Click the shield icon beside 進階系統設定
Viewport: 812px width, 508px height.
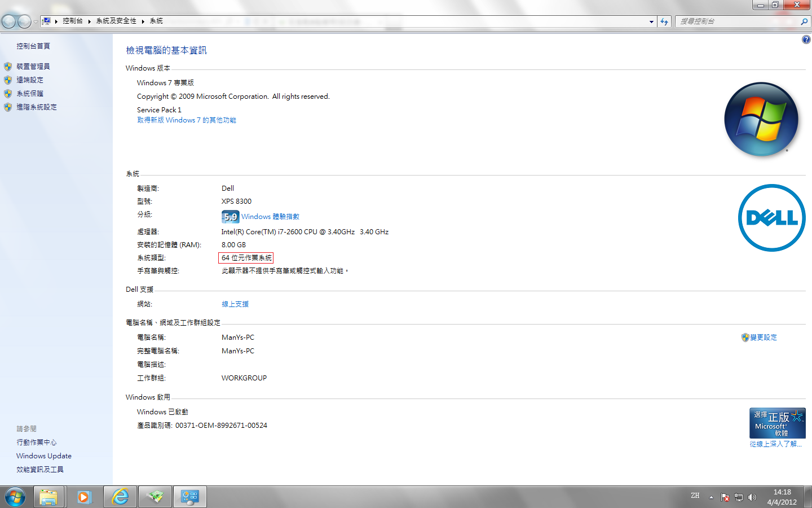8,107
